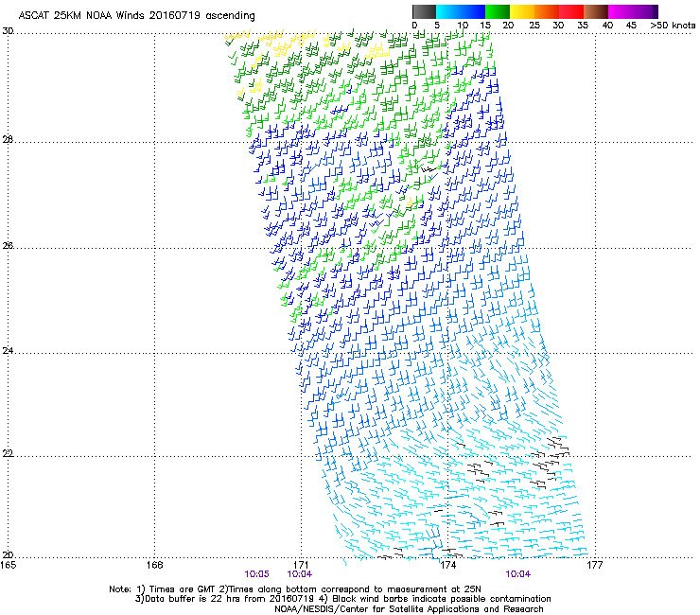Click the legend number '15'

(x=485, y=26)
